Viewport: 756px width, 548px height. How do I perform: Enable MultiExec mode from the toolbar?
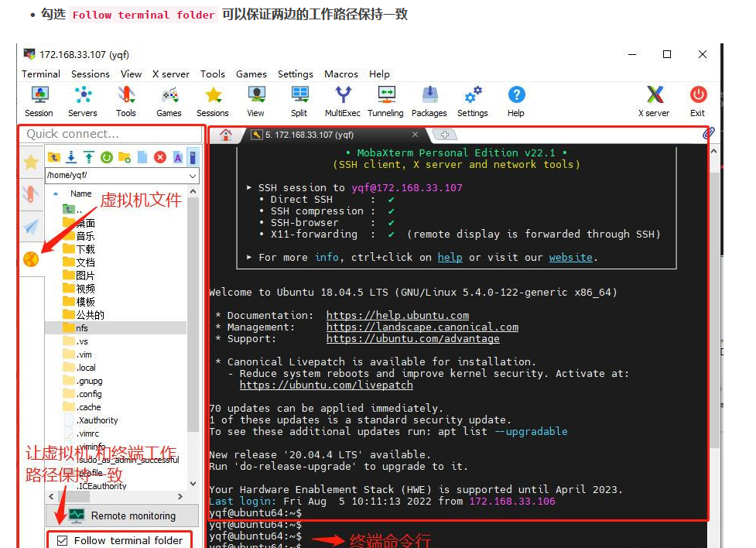click(343, 101)
